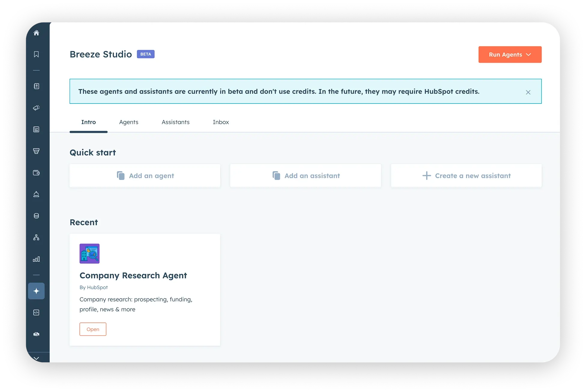Switch to the Assistants tab

tap(176, 122)
